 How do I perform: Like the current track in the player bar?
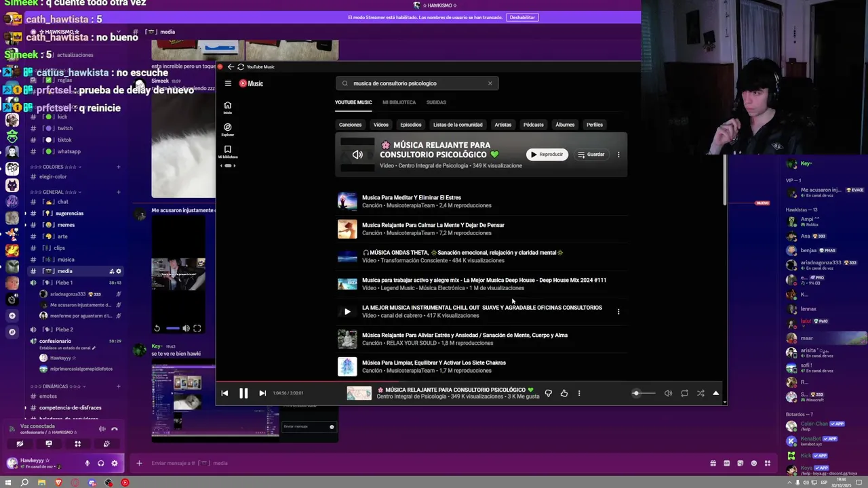[x=564, y=393]
